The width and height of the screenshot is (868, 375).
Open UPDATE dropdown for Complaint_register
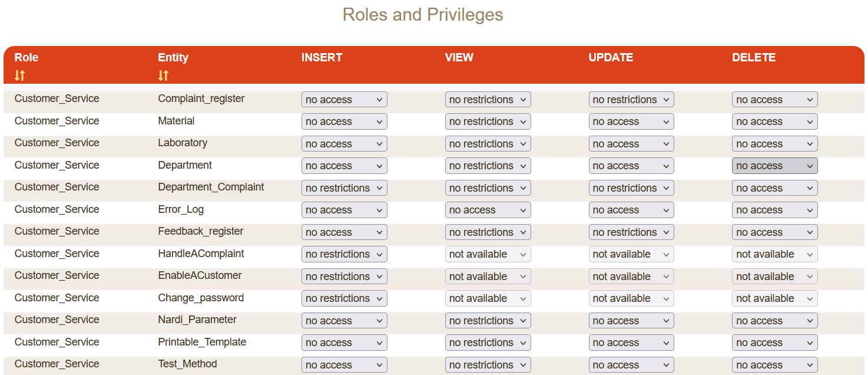[x=631, y=100]
